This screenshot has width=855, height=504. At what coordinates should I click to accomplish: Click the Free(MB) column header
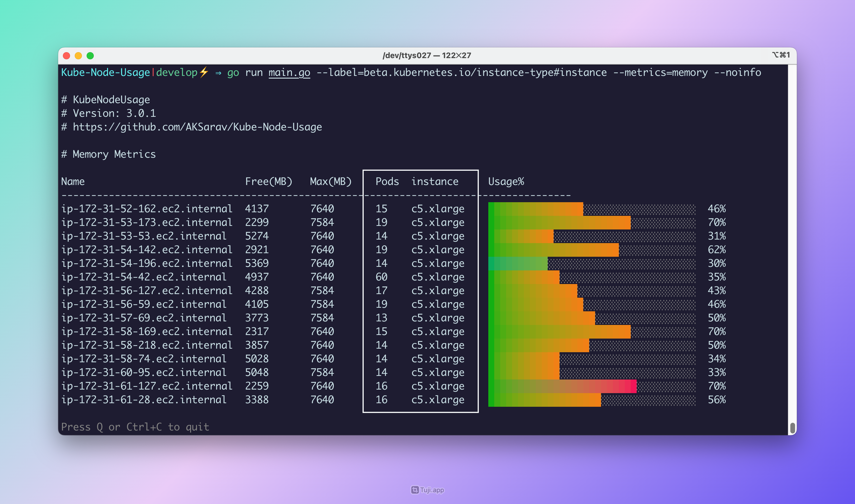[268, 182]
